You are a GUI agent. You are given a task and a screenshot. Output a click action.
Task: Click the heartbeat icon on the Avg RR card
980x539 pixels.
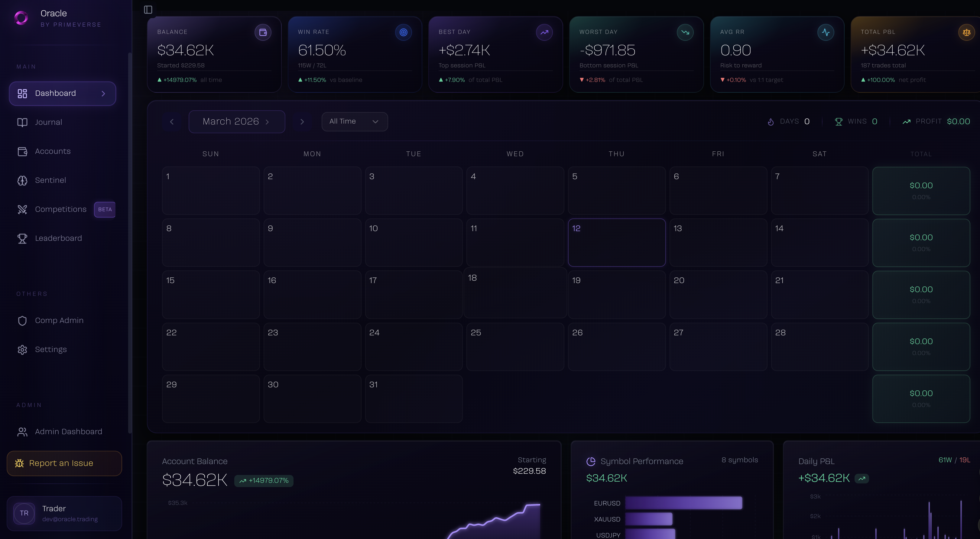point(826,32)
